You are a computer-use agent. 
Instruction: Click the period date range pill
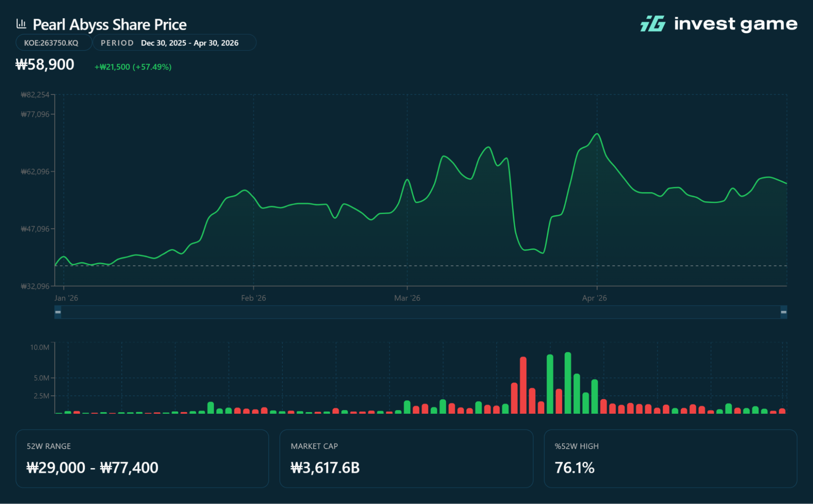tap(174, 43)
